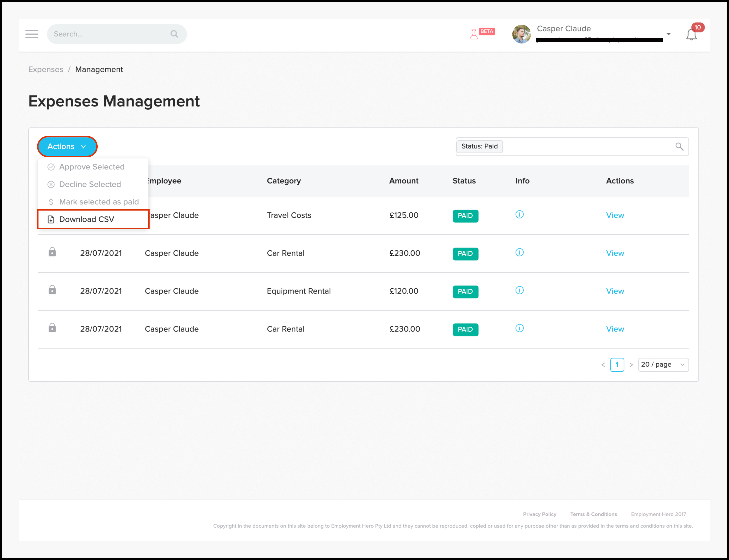Open the 20 / page size dropdown
Viewport: 729px width, 560px height.
[x=663, y=365]
